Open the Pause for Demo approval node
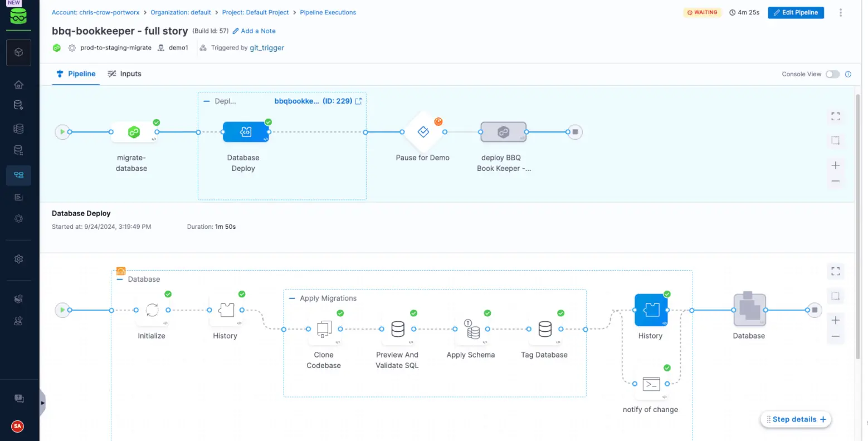The height and width of the screenshot is (441, 868). [x=423, y=132]
